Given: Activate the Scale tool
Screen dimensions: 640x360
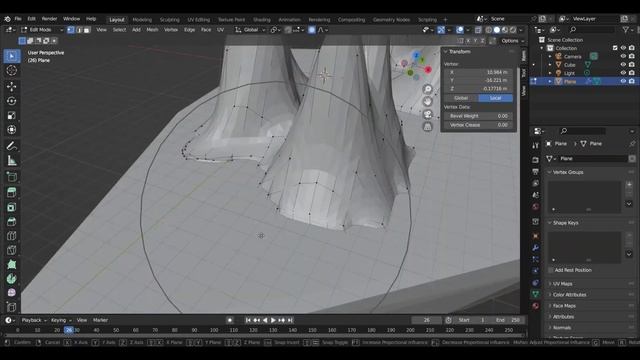Looking at the screenshot, I should coord(12,116).
